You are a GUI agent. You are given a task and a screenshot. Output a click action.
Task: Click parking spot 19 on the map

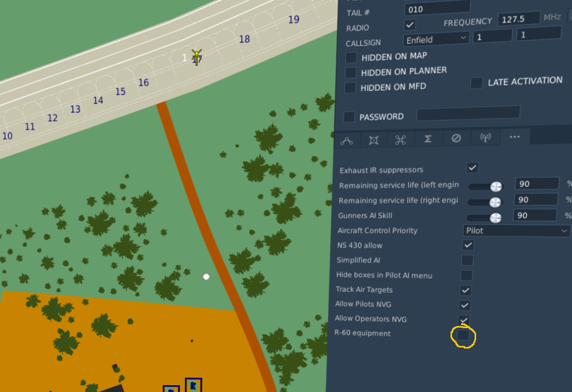point(293,19)
